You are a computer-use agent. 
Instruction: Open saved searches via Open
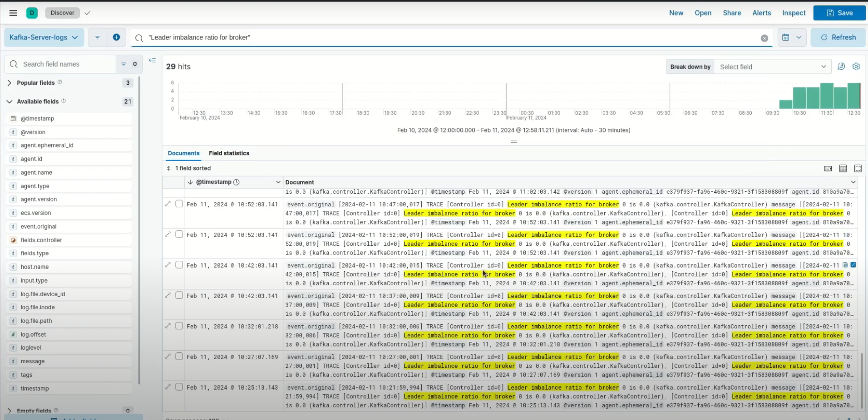tap(703, 13)
